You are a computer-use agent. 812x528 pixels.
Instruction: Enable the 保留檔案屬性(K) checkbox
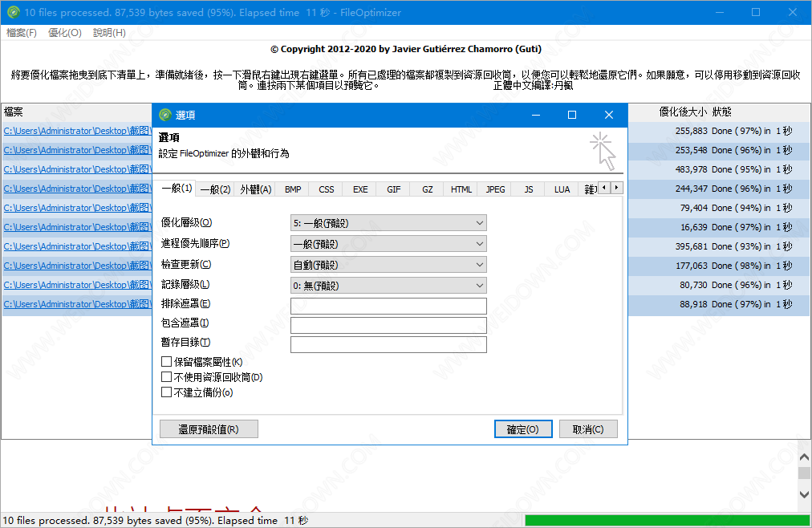(166, 361)
